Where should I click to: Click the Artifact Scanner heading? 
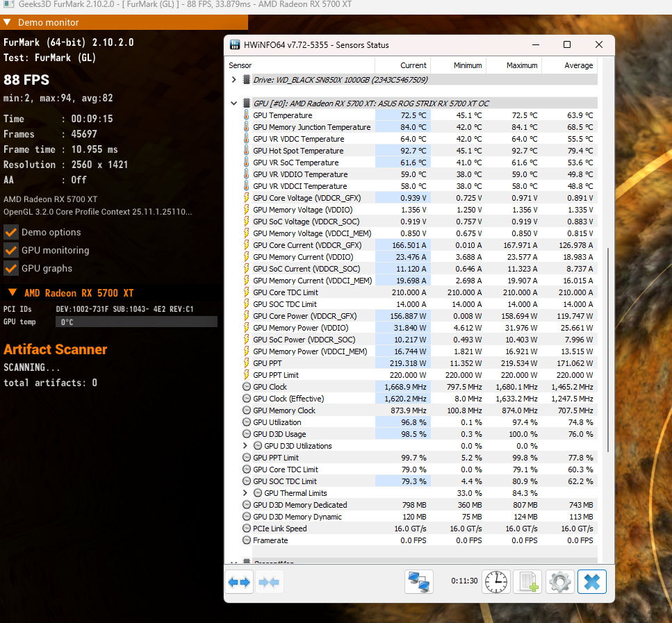[56, 349]
